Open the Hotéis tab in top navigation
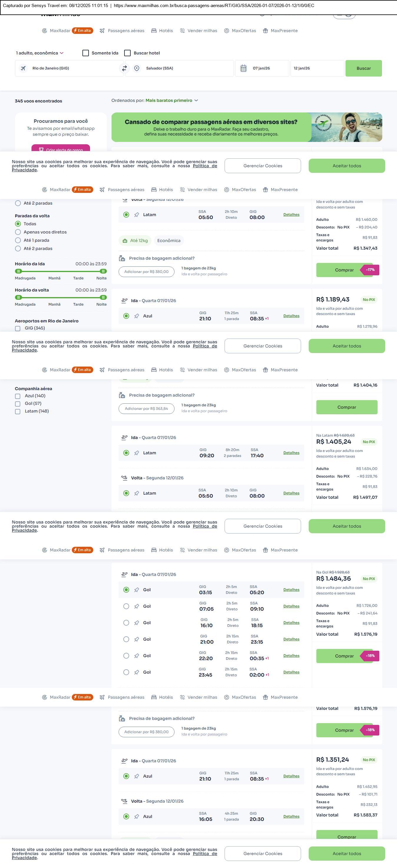Screen dimensions: 397x868 [x=162, y=31]
